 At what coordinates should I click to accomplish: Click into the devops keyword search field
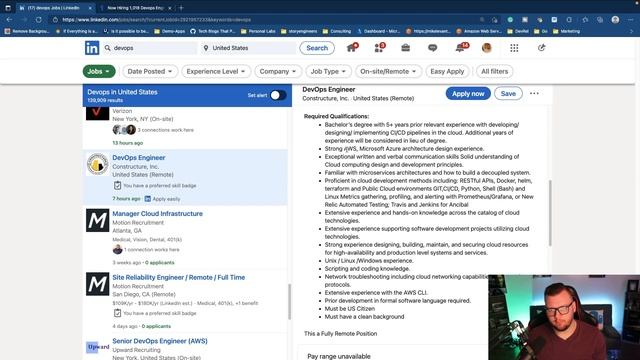[149, 48]
